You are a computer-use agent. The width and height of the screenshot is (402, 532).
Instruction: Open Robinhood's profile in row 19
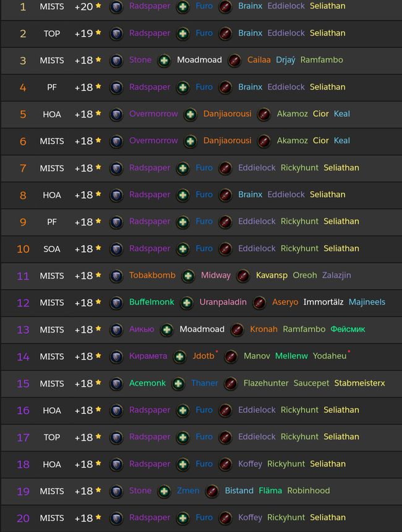coord(308,490)
